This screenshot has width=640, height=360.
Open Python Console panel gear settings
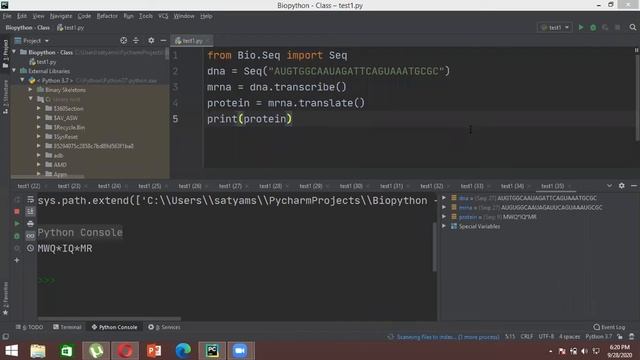coord(622,185)
